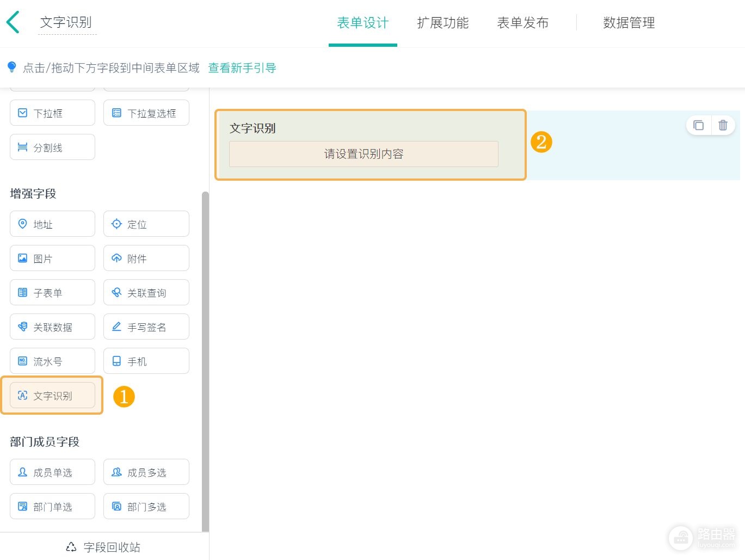Add the 子表单 field
Image resolution: width=745 pixels, height=560 pixels.
click(52, 292)
